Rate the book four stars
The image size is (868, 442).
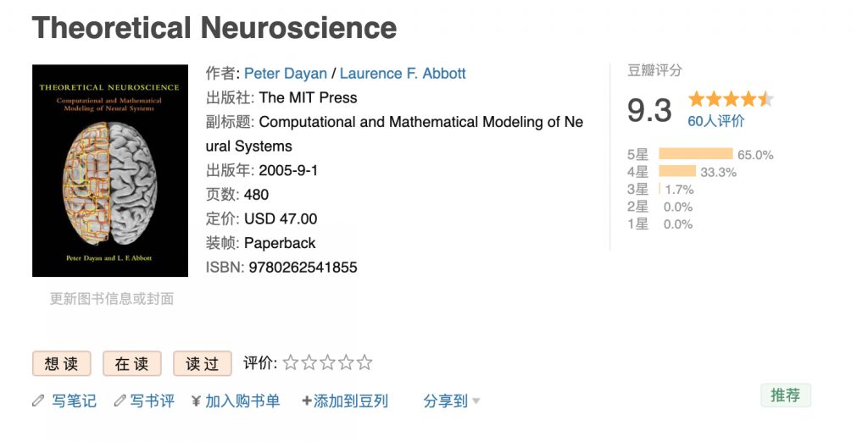[347, 363]
